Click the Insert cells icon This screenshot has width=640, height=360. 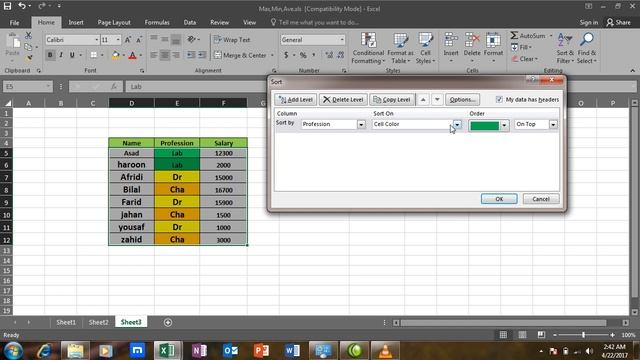451,41
